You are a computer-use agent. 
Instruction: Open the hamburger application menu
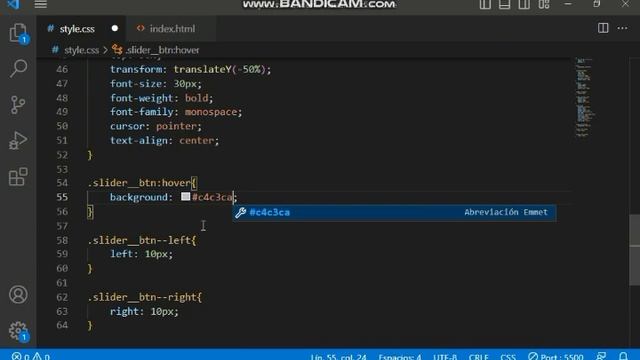tap(40, 4)
